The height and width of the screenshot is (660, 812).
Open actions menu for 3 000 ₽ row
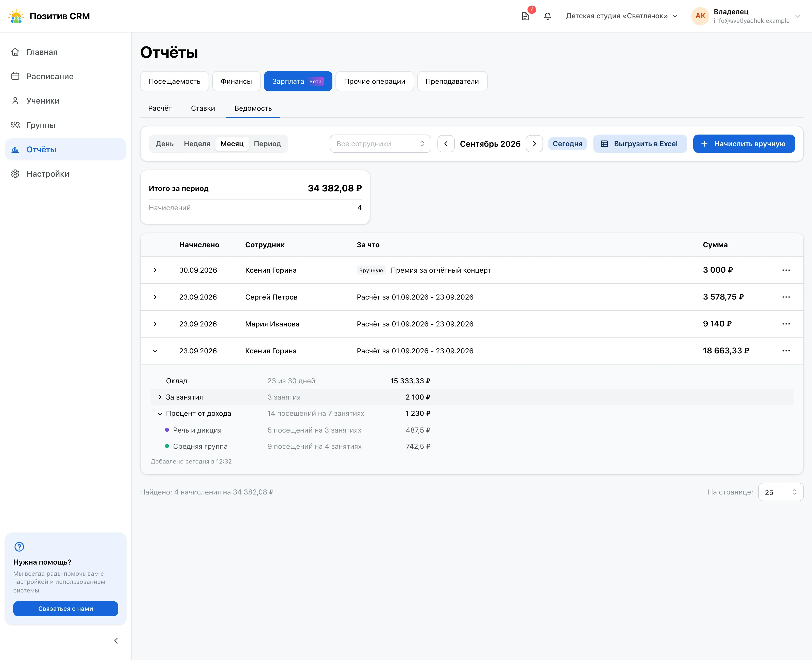click(786, 270)
